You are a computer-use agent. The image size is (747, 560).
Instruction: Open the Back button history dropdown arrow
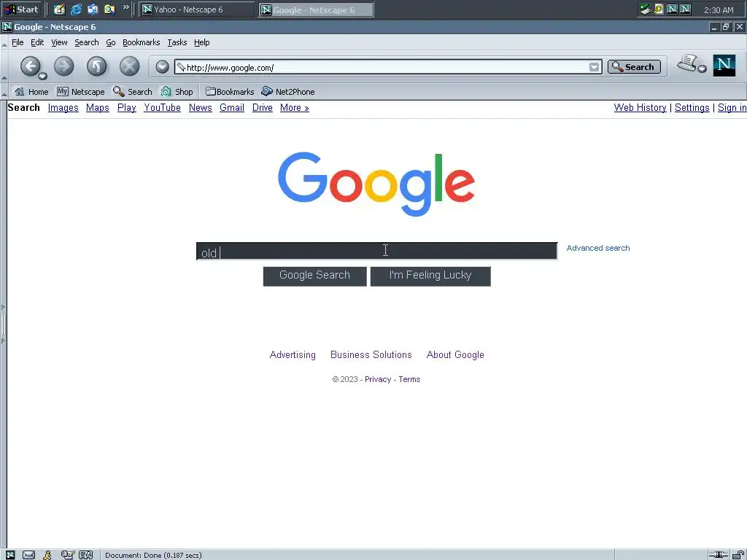[x=43, y=76]
